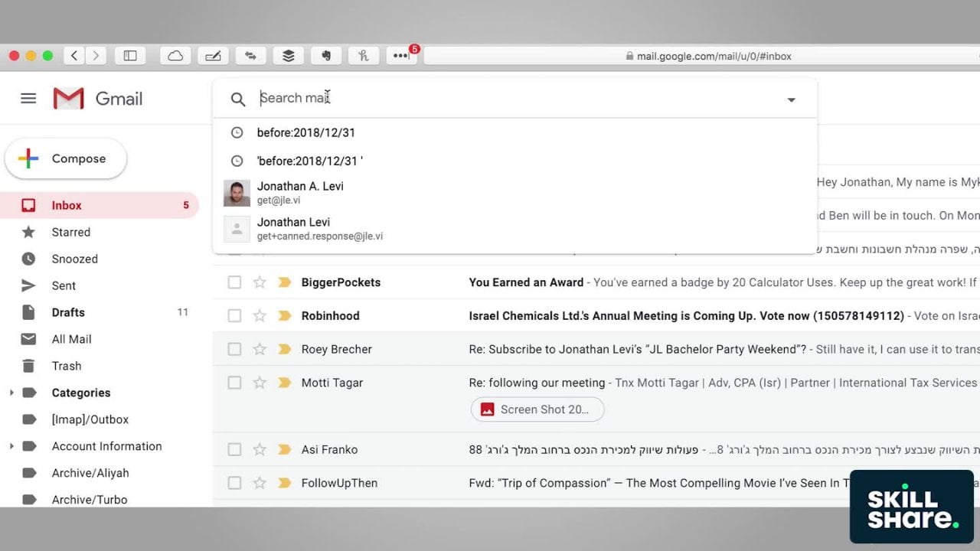Image resolution: width=980 pixels, height=551 pixels.
Task: Click the Evernote elephant extension icon
Action: tap(326, 56)
